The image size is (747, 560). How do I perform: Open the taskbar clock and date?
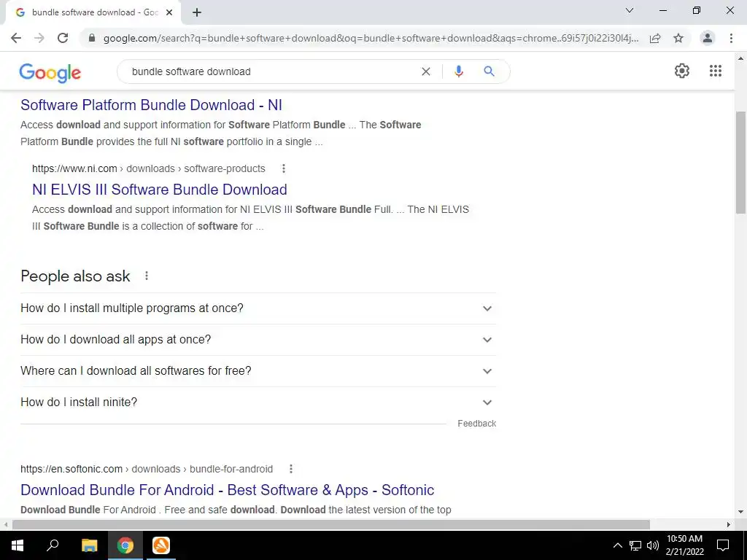pyautogui.click(x=684, y=545)
